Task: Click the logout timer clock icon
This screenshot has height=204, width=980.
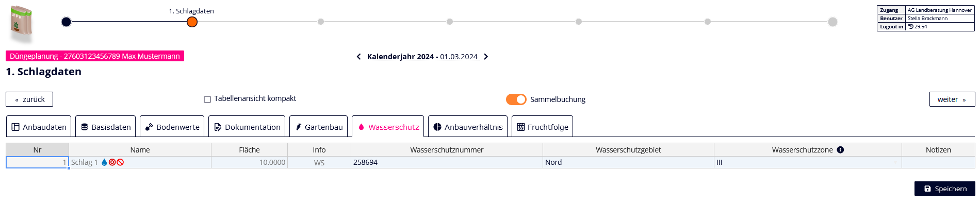Action: 911,27
